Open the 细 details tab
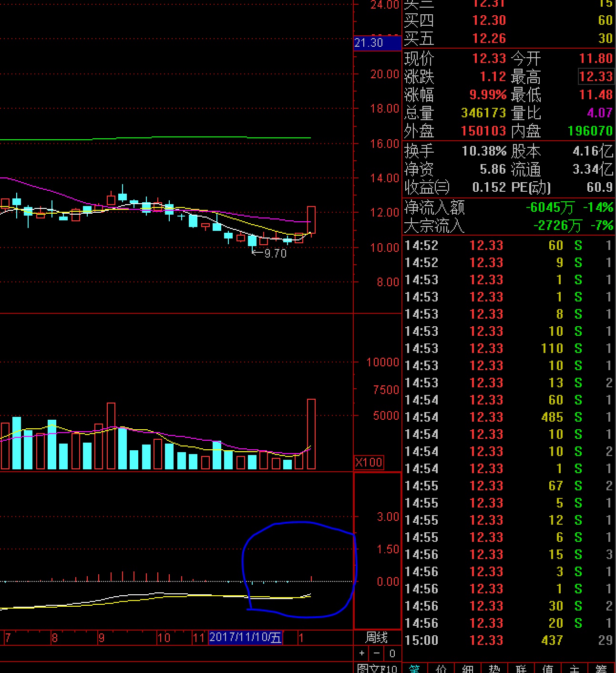The height and width of the screenshot is (673, 616). tap(468, 668)
